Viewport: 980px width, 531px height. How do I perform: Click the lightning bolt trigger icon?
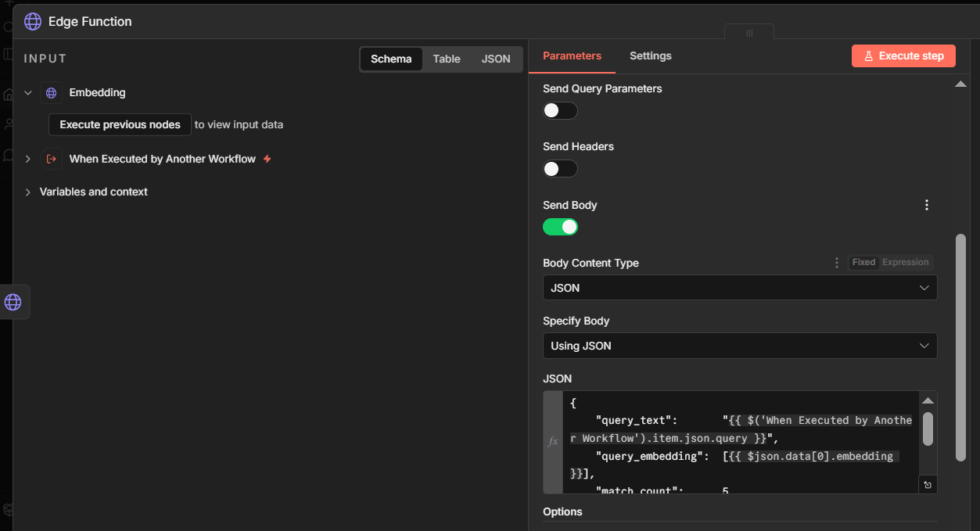[x=267, y=159]
